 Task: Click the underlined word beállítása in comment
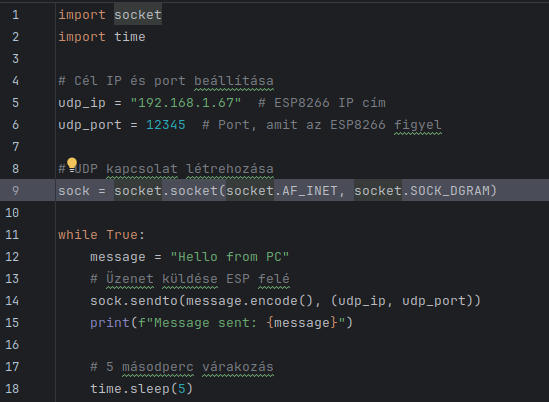234,81
